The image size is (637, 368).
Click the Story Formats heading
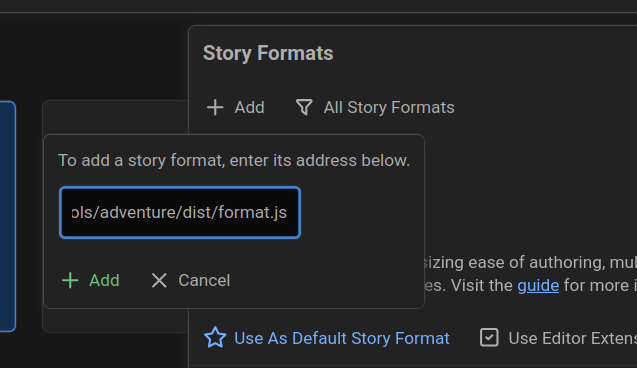(268, 54)
